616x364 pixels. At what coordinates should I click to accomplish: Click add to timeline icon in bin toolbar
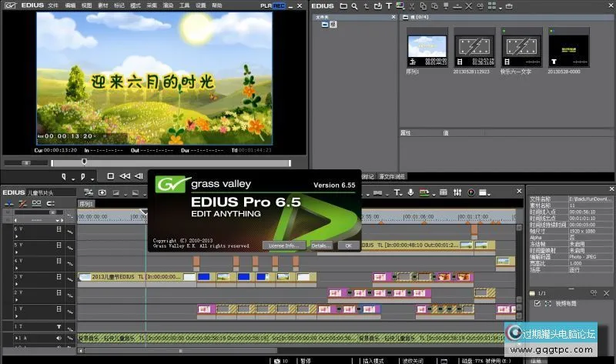[x=457, y=6]
